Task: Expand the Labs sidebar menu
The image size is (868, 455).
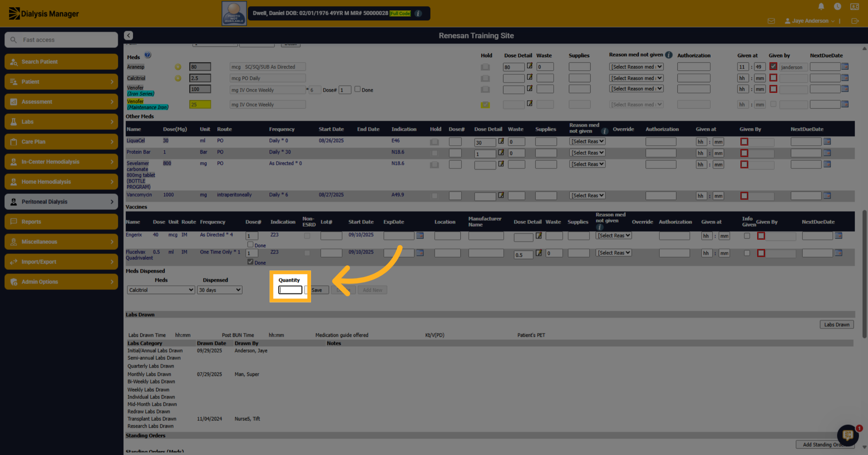Action: [x=61, y=122]
